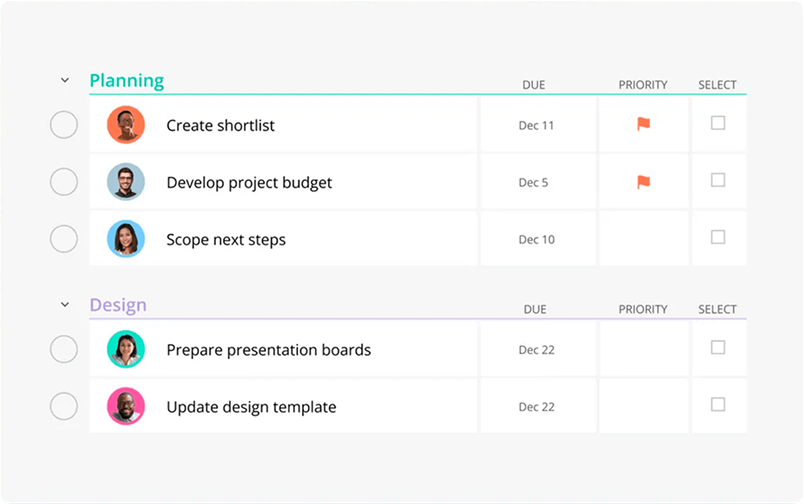Open Dec 11 due date cell
Image resolution: width=804 pixels, height=504 pixels.
536,125
